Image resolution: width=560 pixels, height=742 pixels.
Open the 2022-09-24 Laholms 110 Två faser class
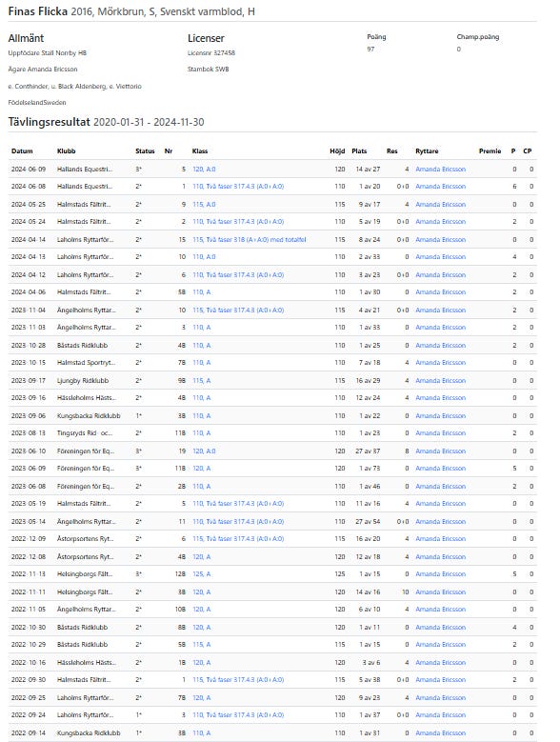(x=238, y=715)
